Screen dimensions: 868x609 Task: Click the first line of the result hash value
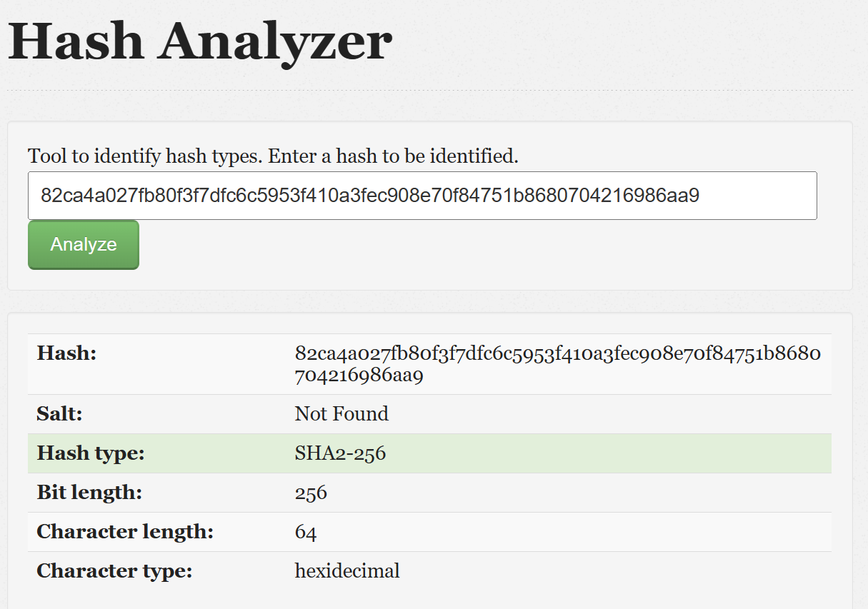pyautogui.click(x=558, y=353)
